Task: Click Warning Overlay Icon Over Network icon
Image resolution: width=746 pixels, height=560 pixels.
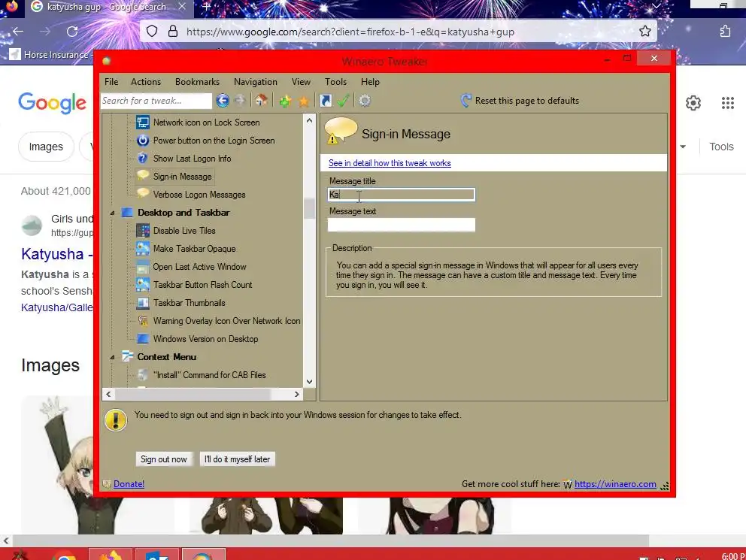Action: coord(143,321)
